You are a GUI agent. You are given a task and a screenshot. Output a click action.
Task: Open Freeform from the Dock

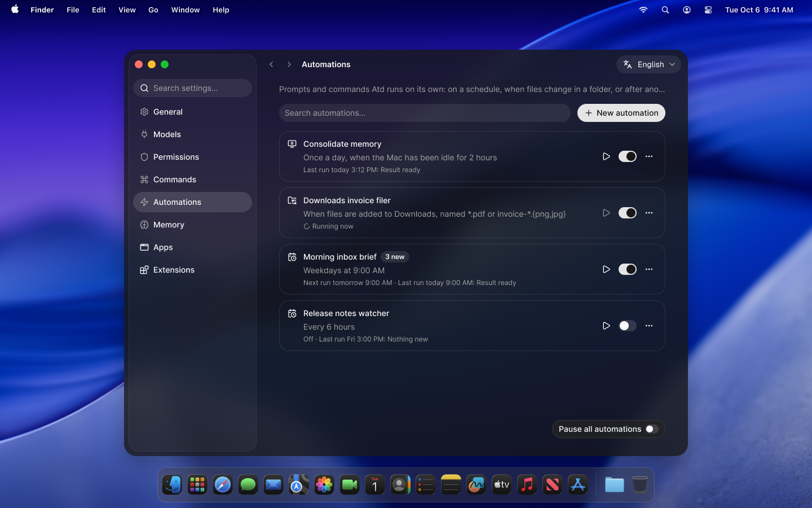476,485
